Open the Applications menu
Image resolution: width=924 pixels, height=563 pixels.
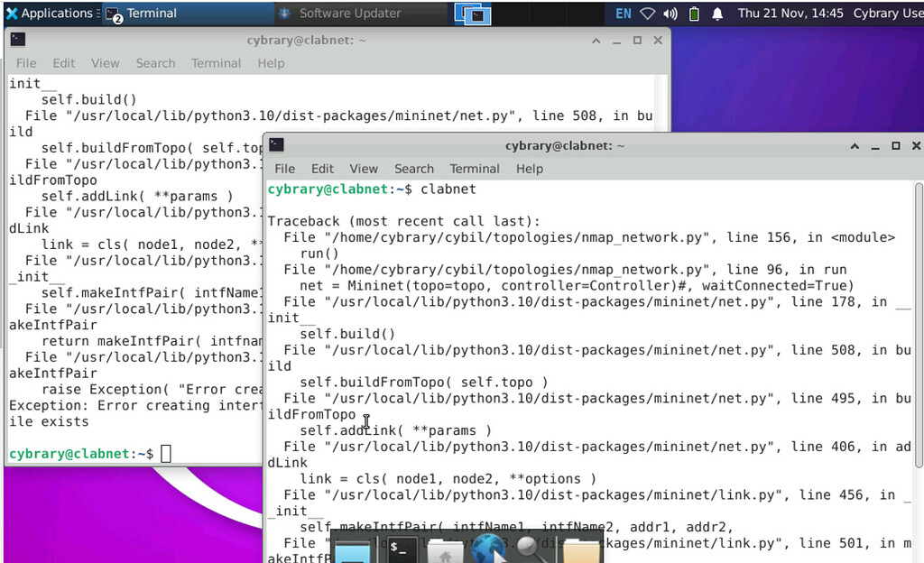(50, 14)
